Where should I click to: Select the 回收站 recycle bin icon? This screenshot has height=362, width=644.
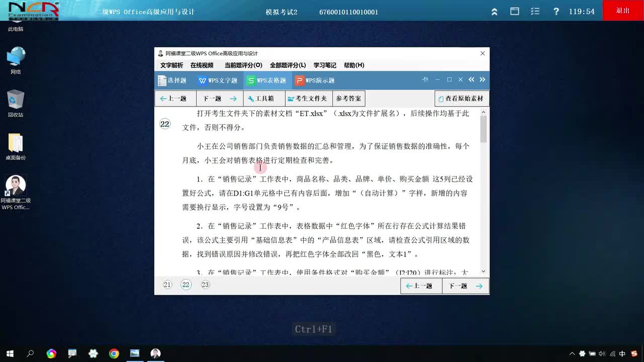16,104
